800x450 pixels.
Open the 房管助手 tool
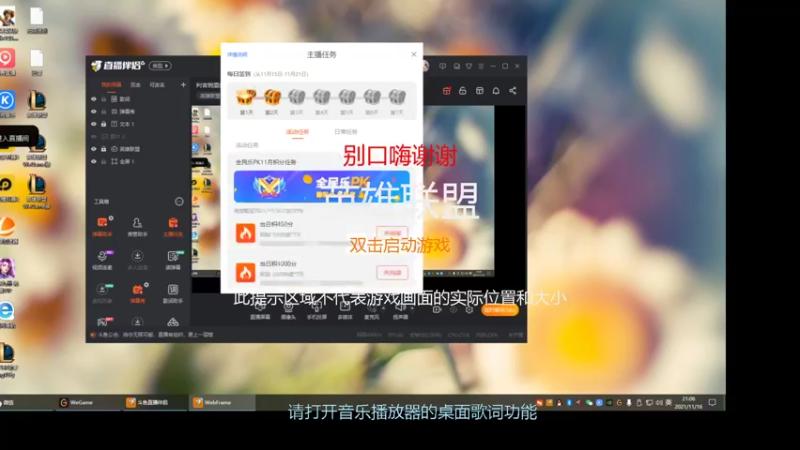[137, 227]
